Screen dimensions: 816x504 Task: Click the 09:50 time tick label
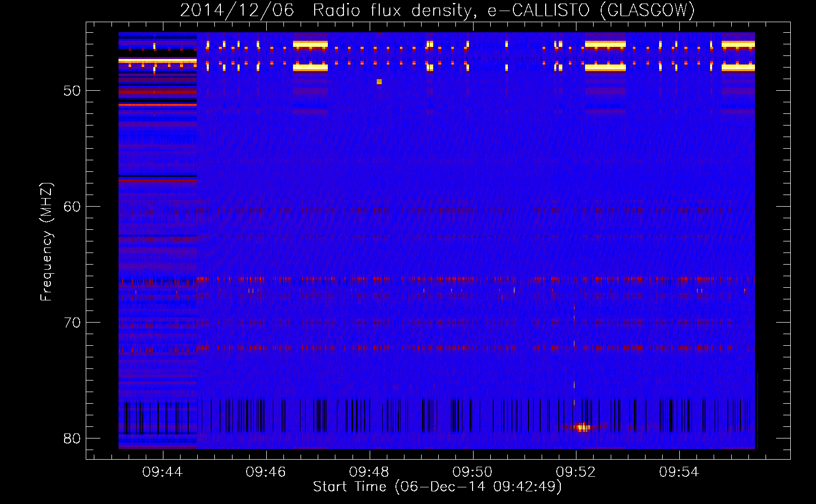(x=473, y=472)
